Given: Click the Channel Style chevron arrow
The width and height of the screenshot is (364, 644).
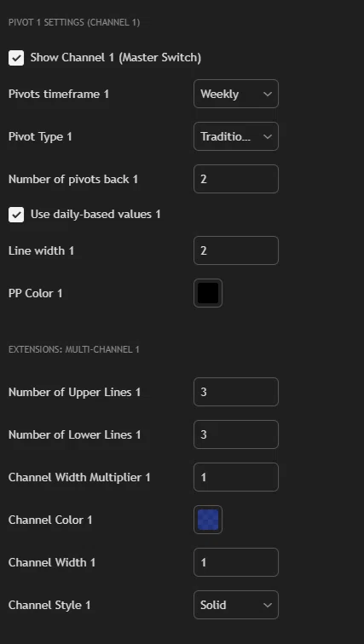Looking at the screenshot, I should (x=268, y=605).
